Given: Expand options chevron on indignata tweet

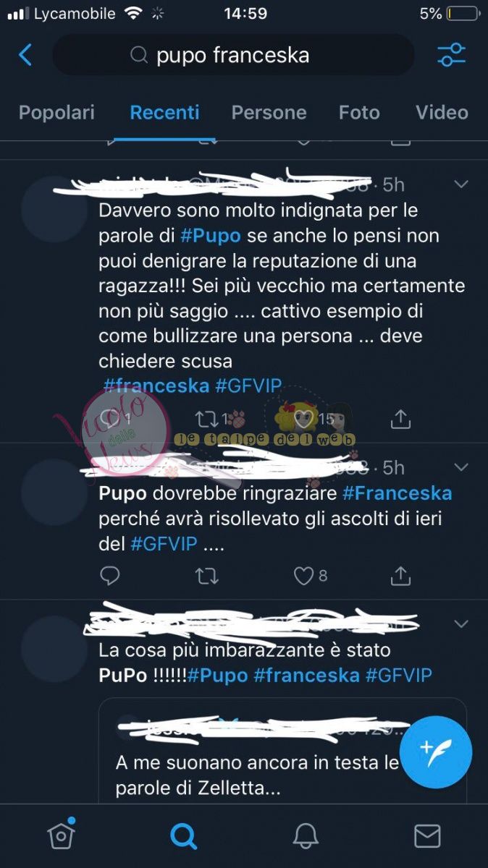Looking at the screenshot, I should (x=460, y=184).
